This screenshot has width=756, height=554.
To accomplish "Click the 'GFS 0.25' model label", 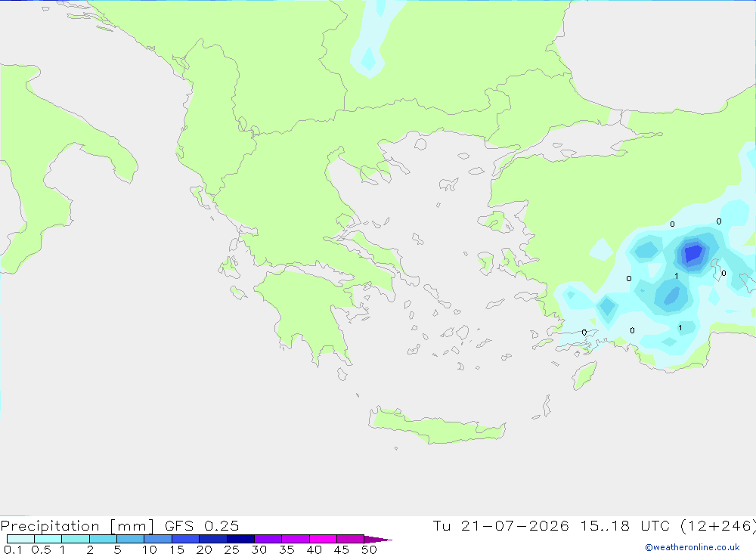I will coord(202,525).
